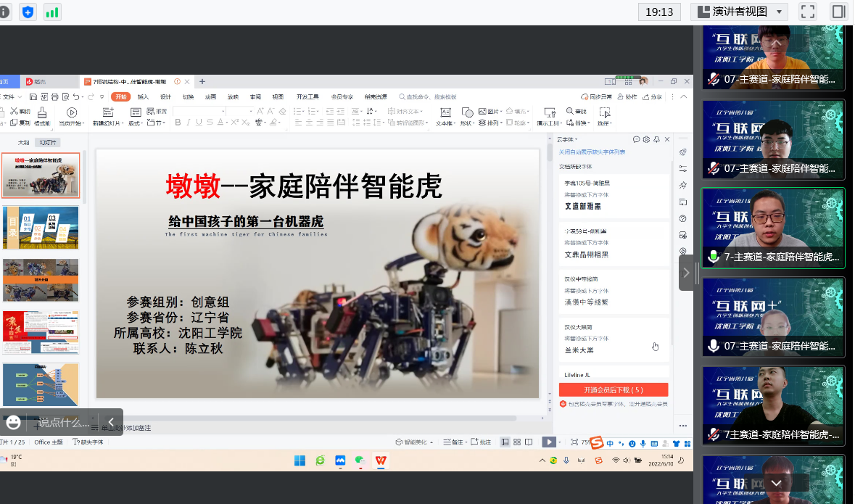
Task: Open the green network signal indicator
Action: coord(52,12)
